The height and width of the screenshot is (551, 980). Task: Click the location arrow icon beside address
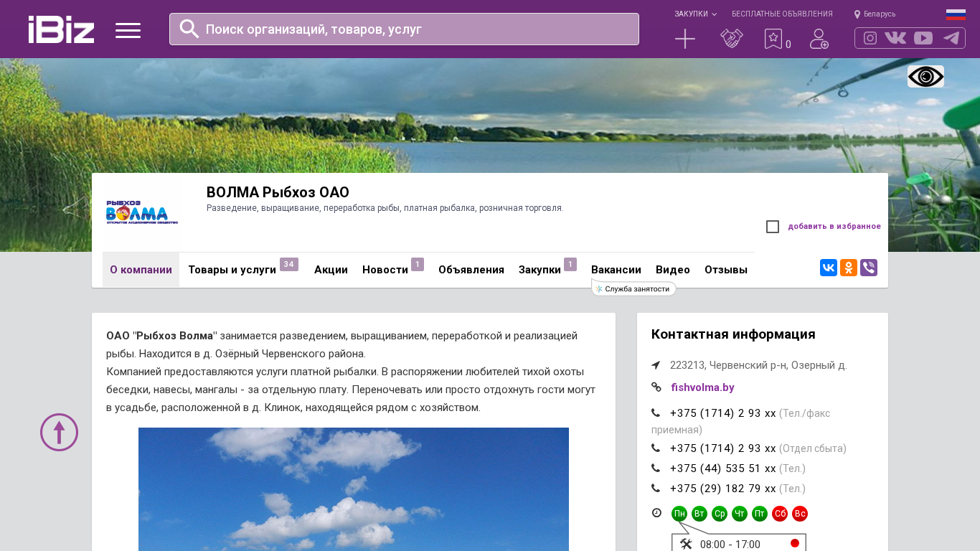point(656,365)
